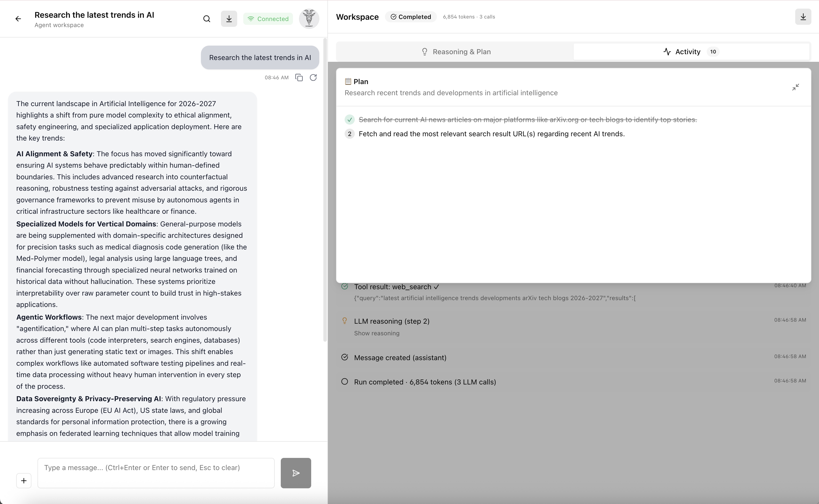Click the Specialized Models for Vertical Domains heading
This screenshot has height=504, width=819.
[x=86, y=224]
